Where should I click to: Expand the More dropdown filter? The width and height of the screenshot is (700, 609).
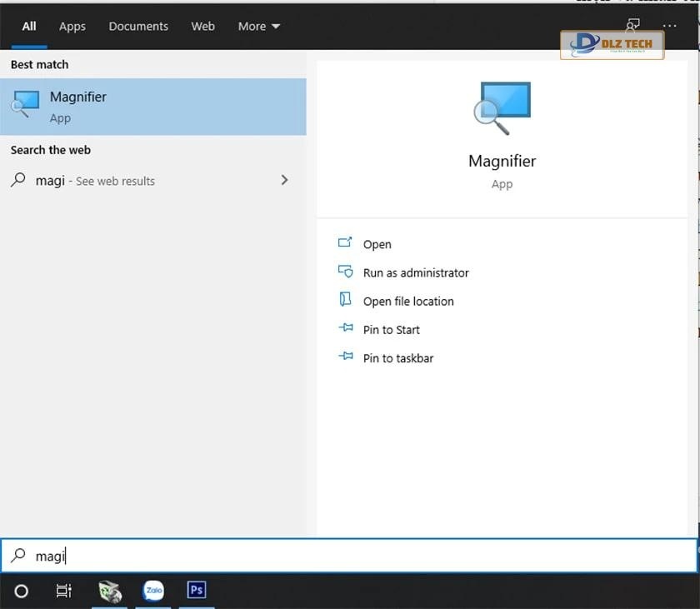[258, 26]
